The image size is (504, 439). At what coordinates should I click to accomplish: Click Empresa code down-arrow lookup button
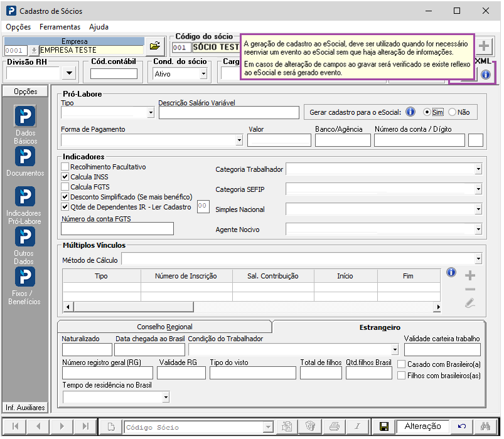point(33,50)
